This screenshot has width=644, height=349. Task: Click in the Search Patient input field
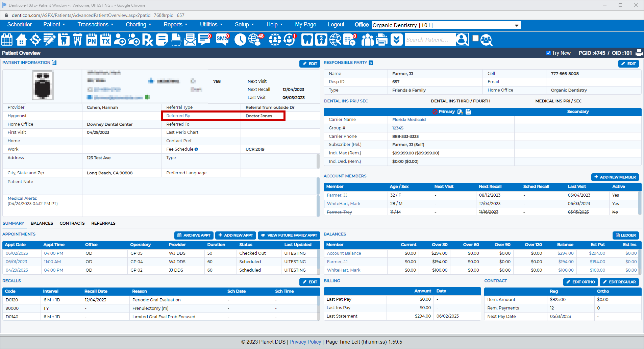[x=430, y=40]
